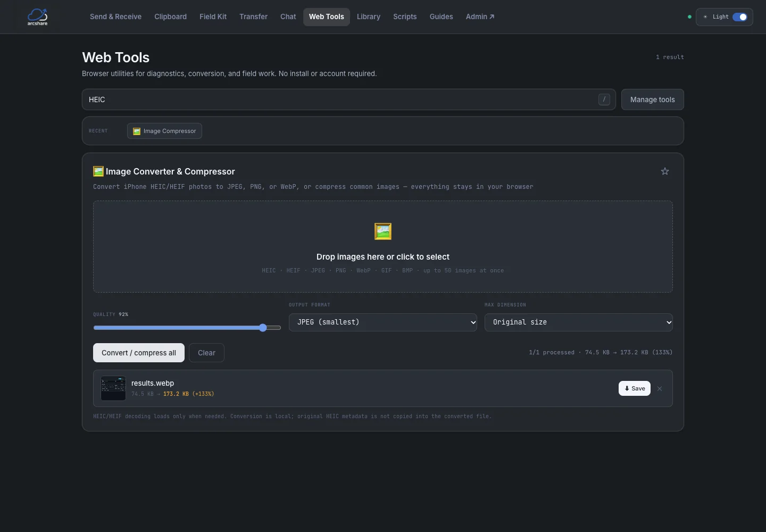Open the Guides tab

tap(442, 17)
